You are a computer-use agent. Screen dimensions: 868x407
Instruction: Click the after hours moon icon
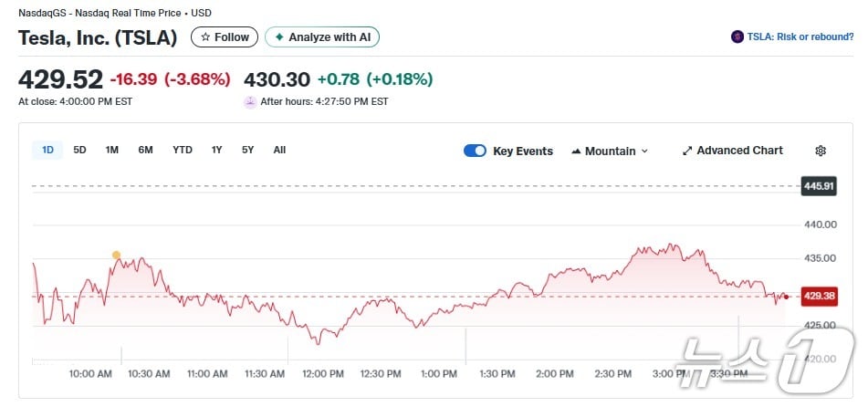tap(249, 101)
